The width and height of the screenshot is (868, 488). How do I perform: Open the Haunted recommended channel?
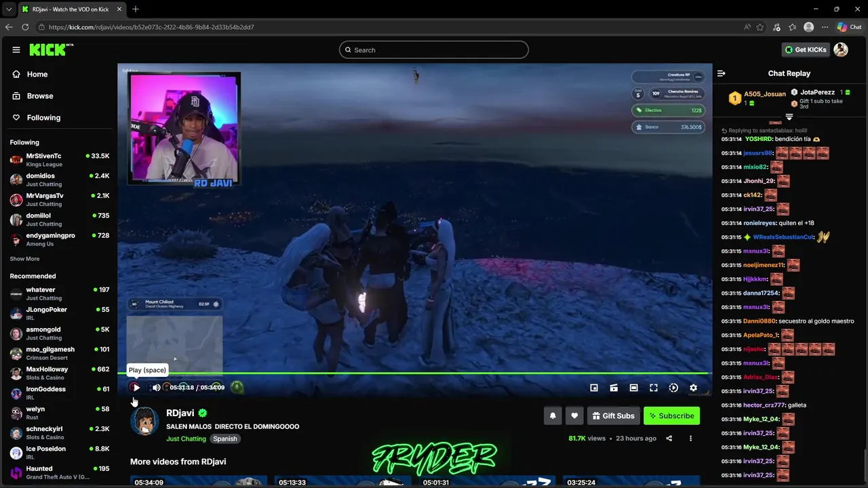coord(60,472)
